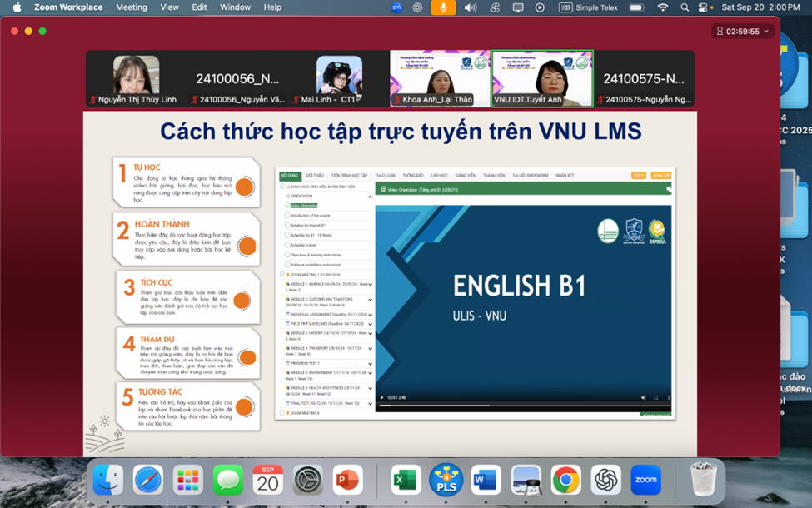Launch Excel from the Dock

click(406, 480)
